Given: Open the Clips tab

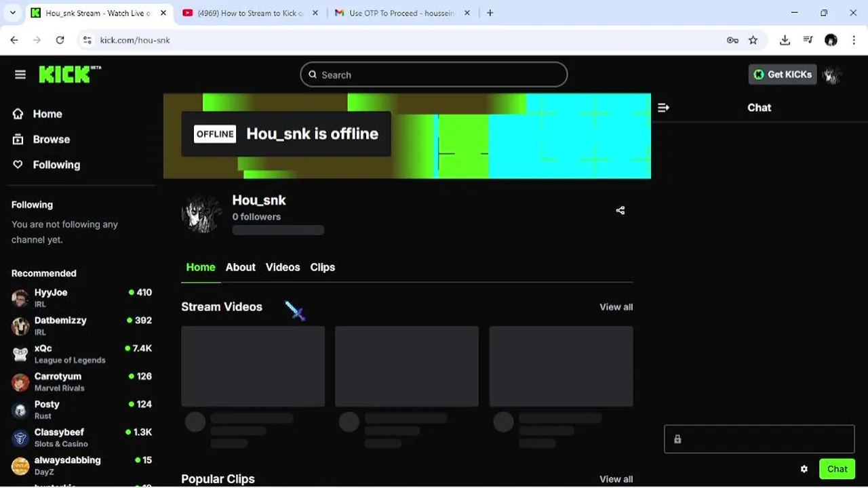Looking at the screenshot, I should (x=323, y=267).
